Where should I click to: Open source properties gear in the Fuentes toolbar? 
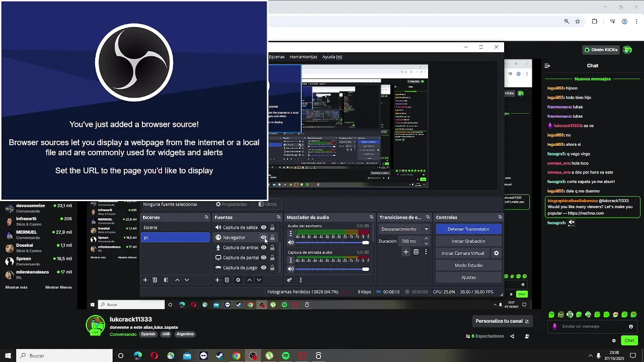click(x=238, y=280)
